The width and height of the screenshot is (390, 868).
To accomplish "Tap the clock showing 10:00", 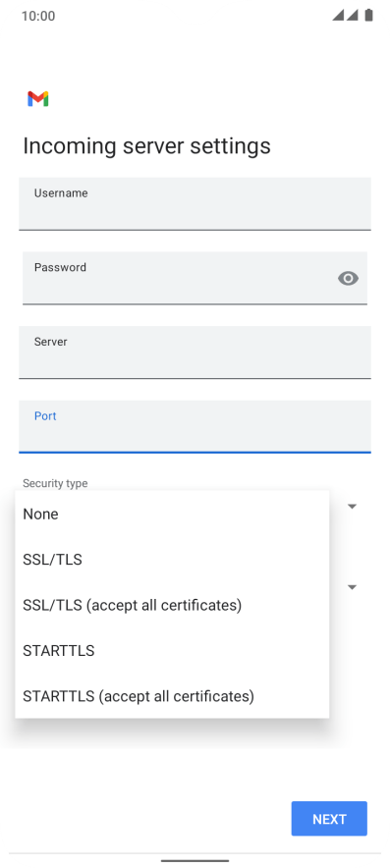I will [x=38, y=16].
